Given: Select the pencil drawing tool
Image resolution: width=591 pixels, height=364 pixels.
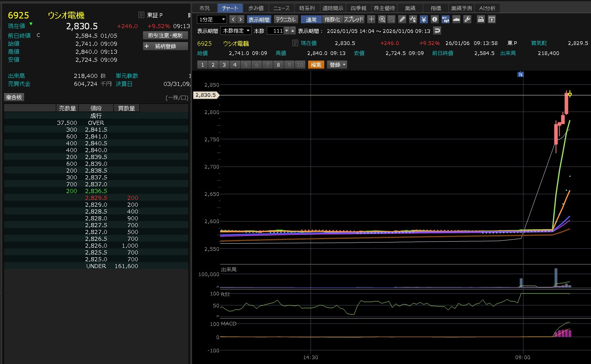Looking at the screenshot, I should pos(402,19).
